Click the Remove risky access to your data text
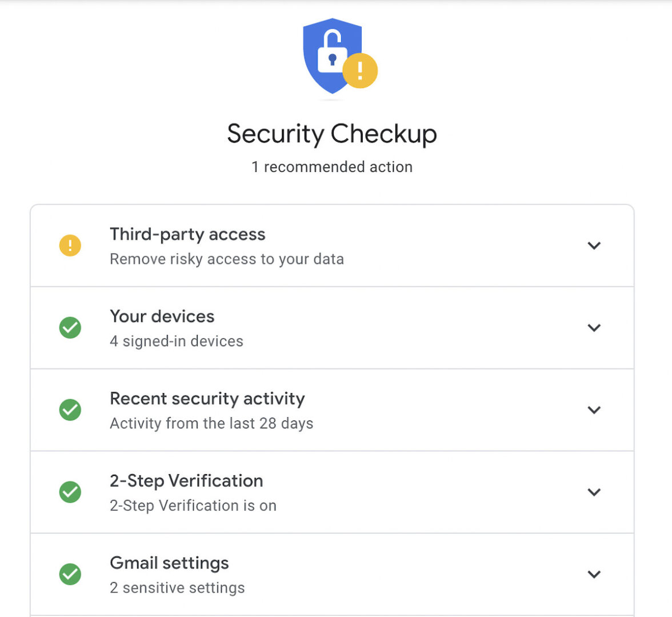 tap(227, 258)
